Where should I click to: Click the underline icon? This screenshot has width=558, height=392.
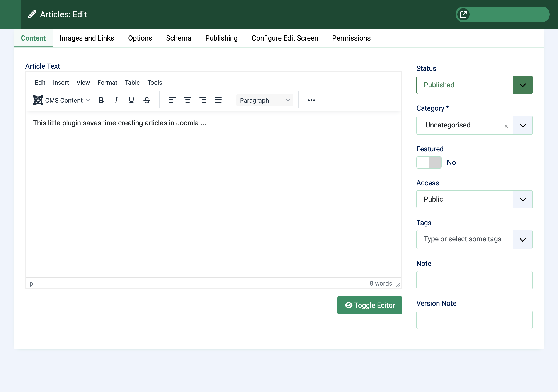click(x=131, y=100)
